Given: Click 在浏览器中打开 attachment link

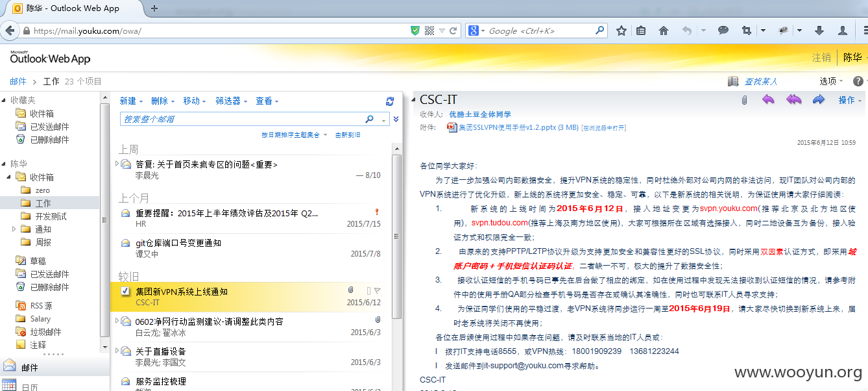Looking at the screenshot, I should (x=604, y=128).
